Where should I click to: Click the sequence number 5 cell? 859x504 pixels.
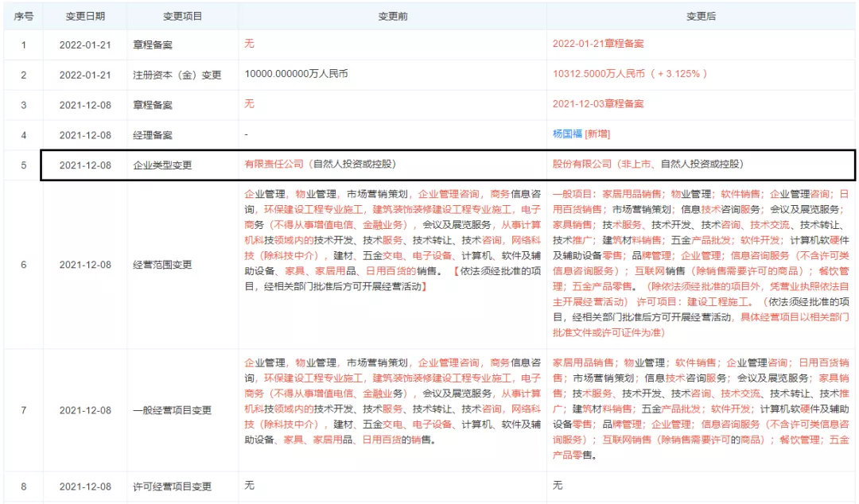click(24, 165)
